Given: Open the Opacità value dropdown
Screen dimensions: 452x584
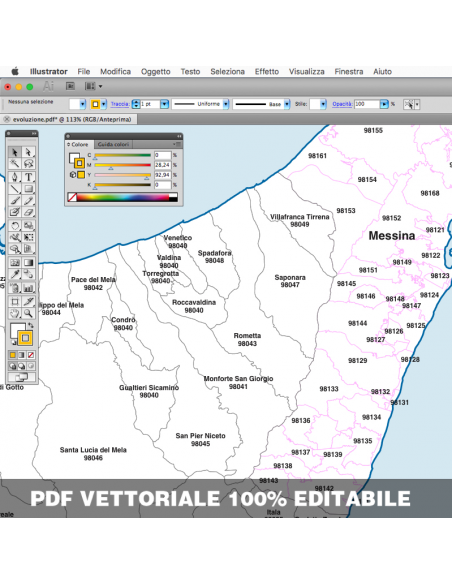Looking at the screenshot, I should (384, 104).
